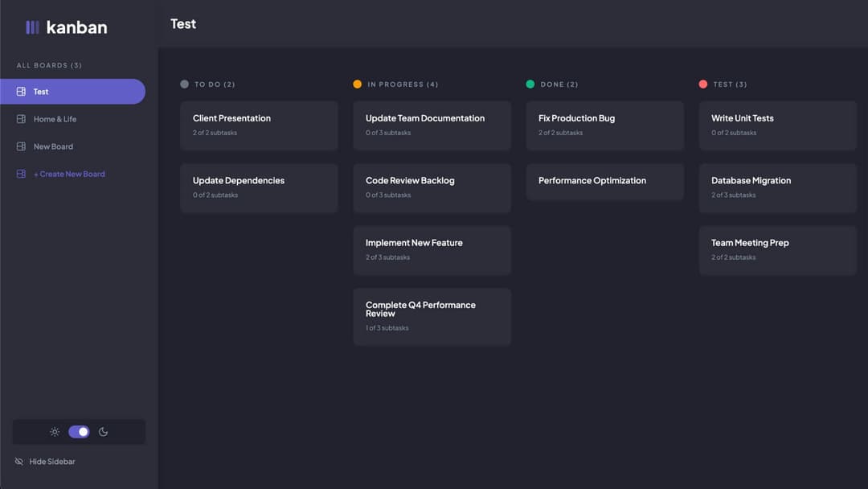
Task: Click the board icon beside New Board
Action: click(21, 146)
